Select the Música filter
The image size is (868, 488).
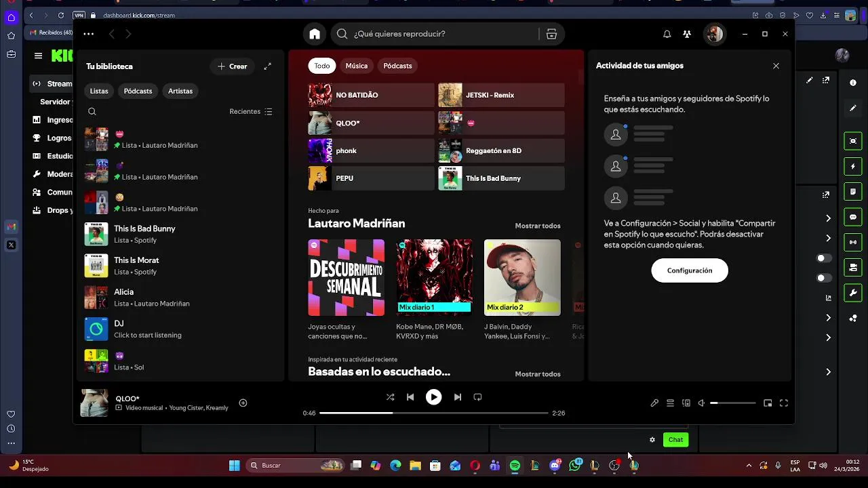coord(357,66)
